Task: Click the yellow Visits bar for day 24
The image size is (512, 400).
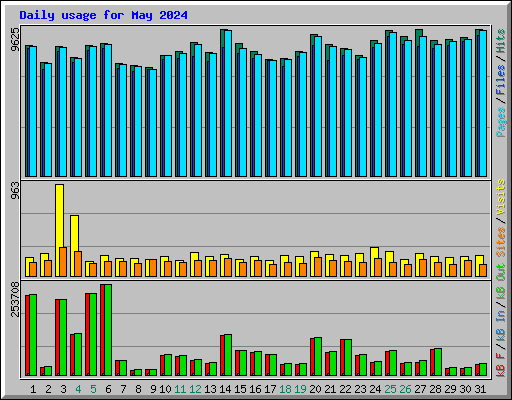Action: point(374,262)
